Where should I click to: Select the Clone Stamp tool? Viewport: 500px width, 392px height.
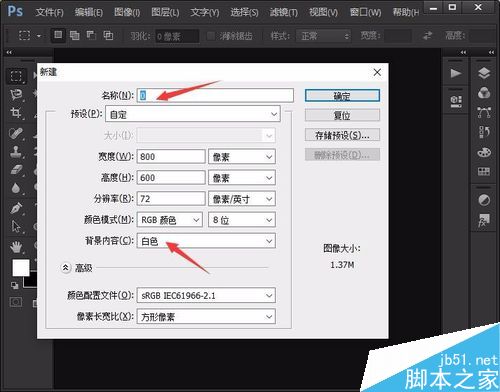[x=16, y=152]
